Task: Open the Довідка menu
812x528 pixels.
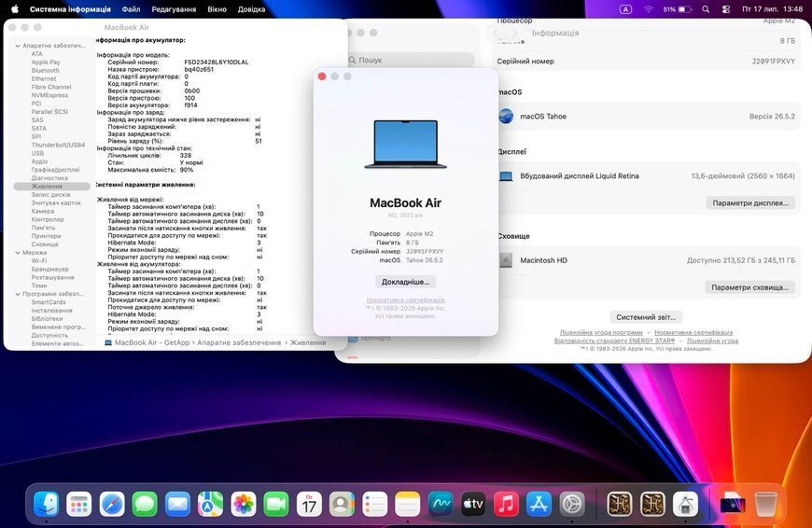Action: (251, 8)
